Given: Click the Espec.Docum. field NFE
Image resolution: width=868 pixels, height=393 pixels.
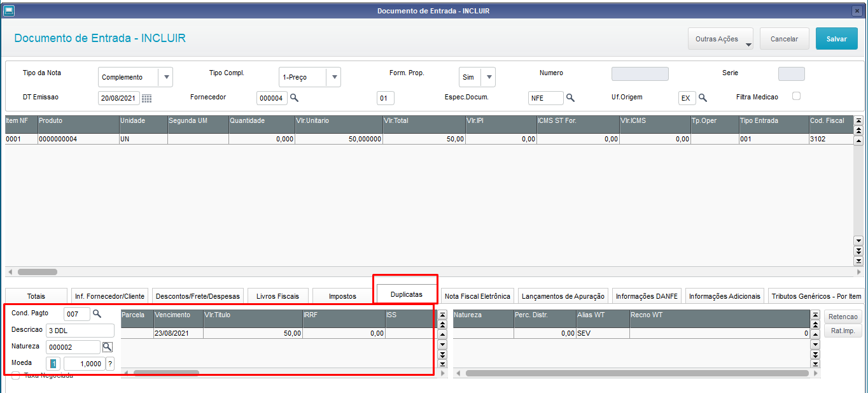Looking at the screenshot, I should (x=546, y=98).
